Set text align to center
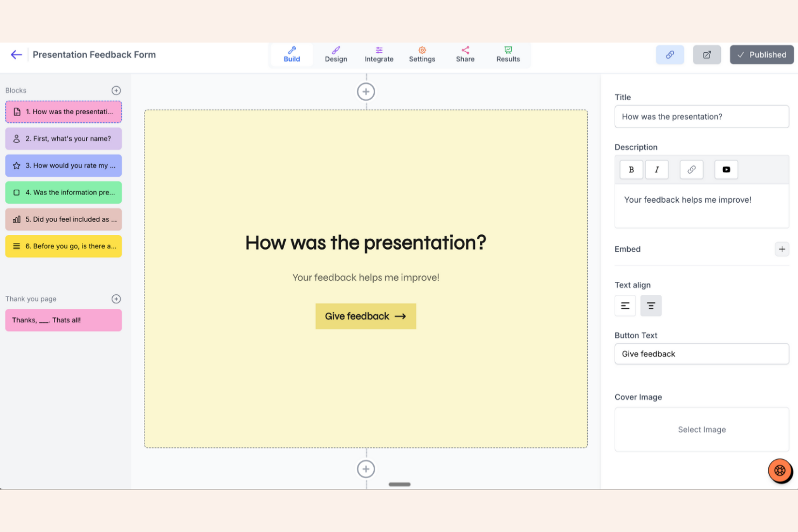This screenshot has width=798, height=532. pyautogui.click(x=651, y=305)
